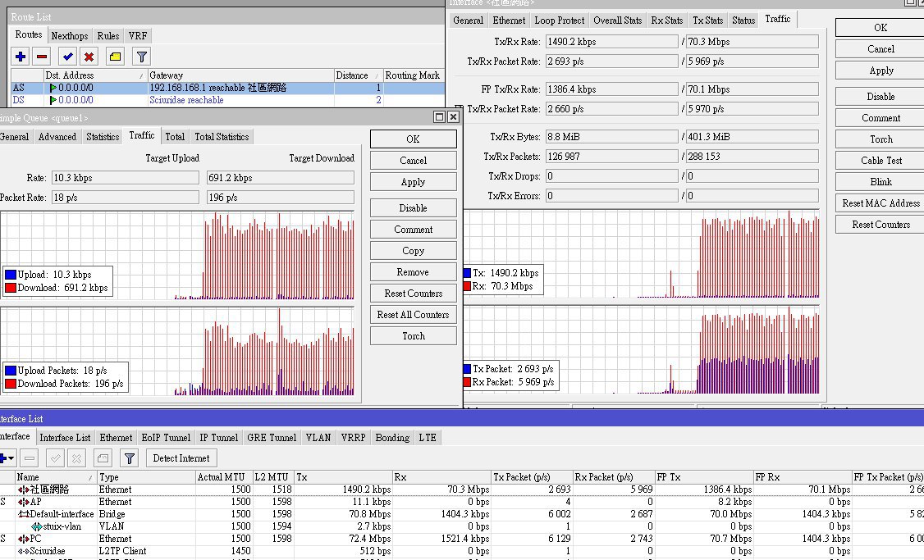Click Reset All Counters button
Image resolution: width=924 pixels, height=560 pixels.
click(x=413, y=315)
